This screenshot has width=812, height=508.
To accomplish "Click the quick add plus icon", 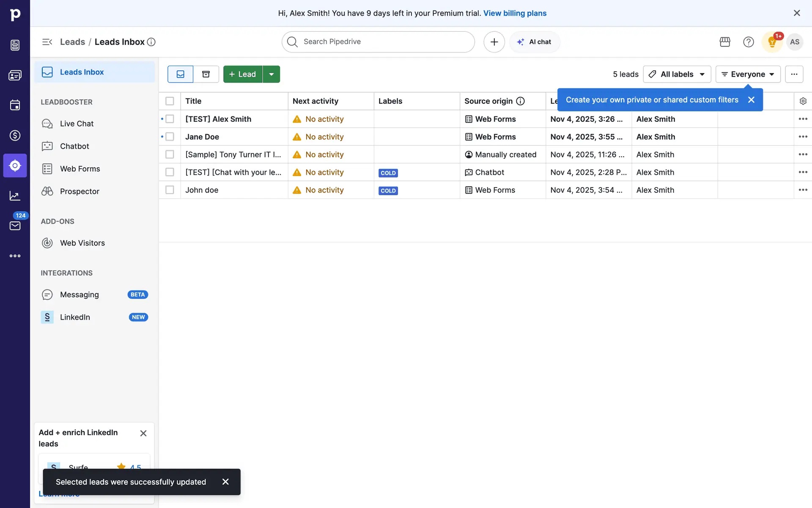I will tap(494, 42).
